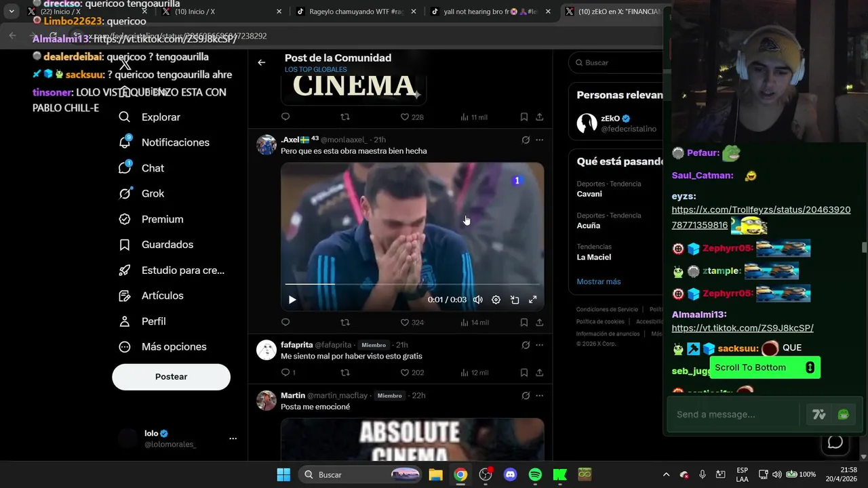Open Perfil in the X sidebar
Image resolution: width=868 pixels, height=488 pixels.
pyautogui.click(x=142, y=321)
